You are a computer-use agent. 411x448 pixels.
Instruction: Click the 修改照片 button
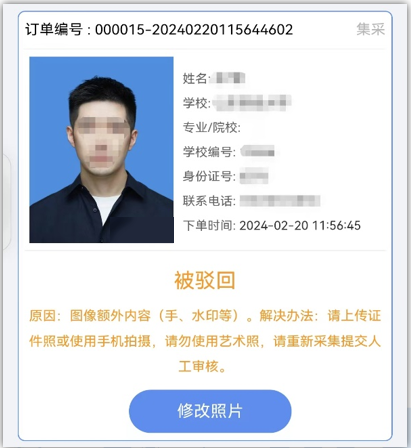[210, 411]
